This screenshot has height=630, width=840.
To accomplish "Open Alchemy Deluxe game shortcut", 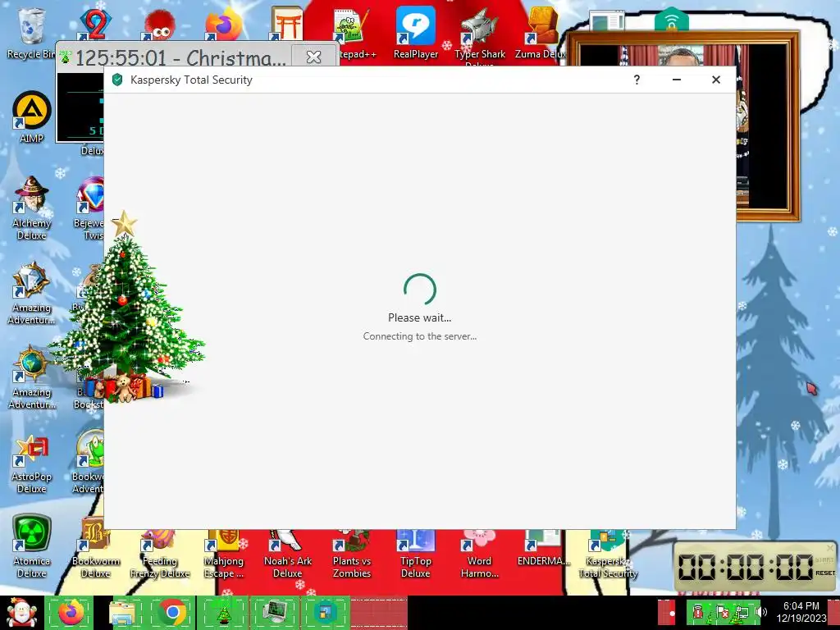I will click(31, 208).
